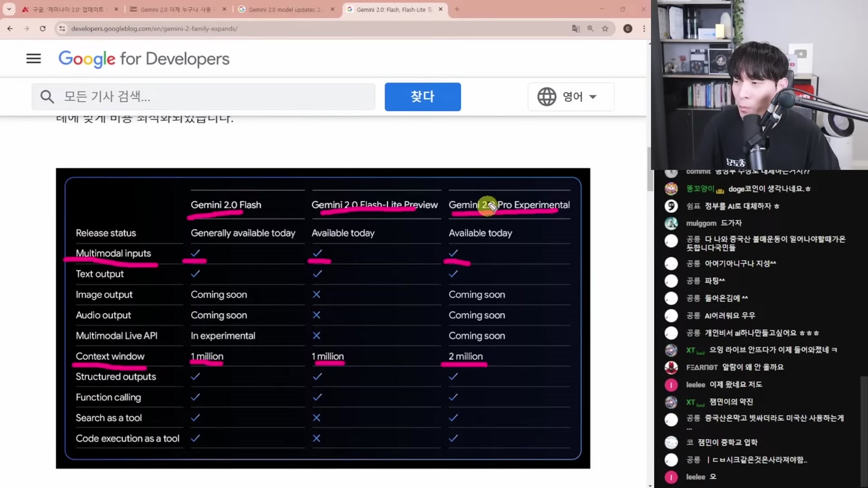868x488 pixels.
Task: Reload the page with refresh icon
Action: click(x=43, y=28)
